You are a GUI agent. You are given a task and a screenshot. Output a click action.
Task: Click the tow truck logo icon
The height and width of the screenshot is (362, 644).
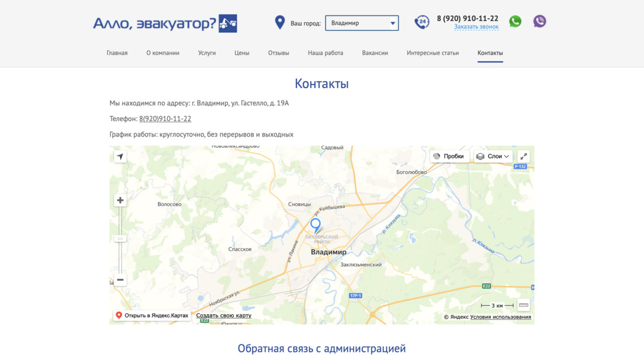coord(227,23)
